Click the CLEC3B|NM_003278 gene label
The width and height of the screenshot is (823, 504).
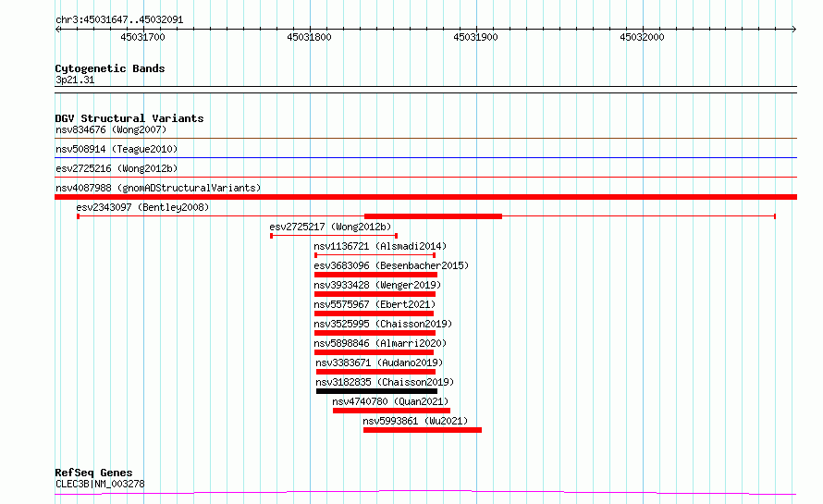click(x=100, y=484)
